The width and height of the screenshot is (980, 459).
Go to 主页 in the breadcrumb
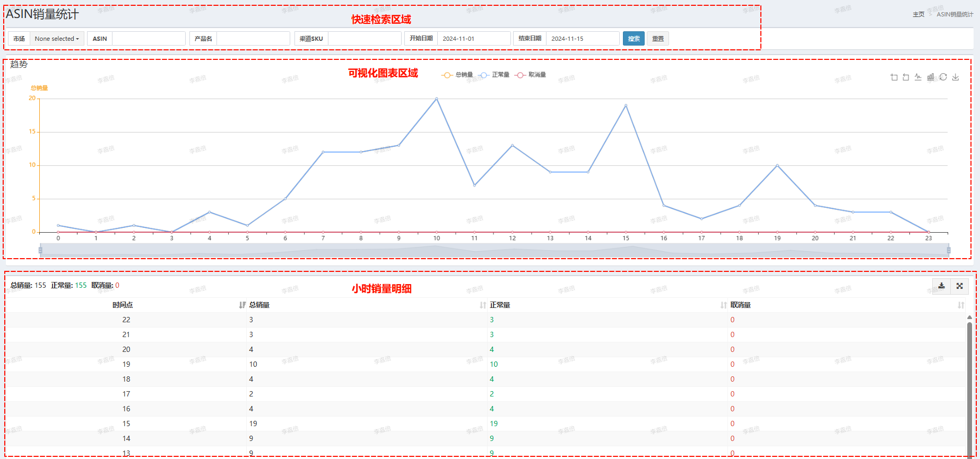(x=918, y=14)
